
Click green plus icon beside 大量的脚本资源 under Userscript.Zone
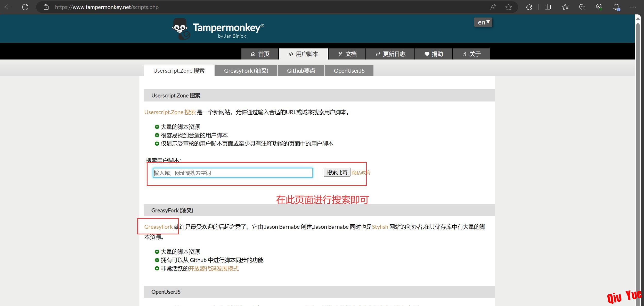[x=157, y=127]
